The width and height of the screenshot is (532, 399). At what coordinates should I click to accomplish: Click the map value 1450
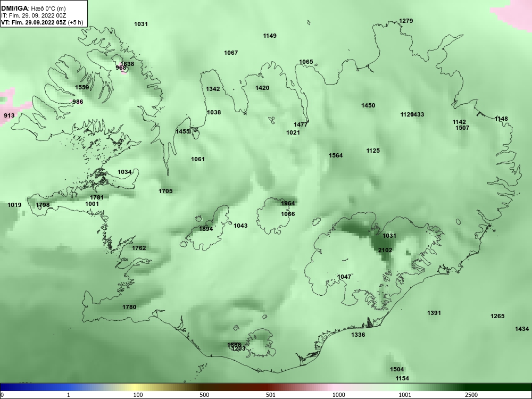[368, 105]
